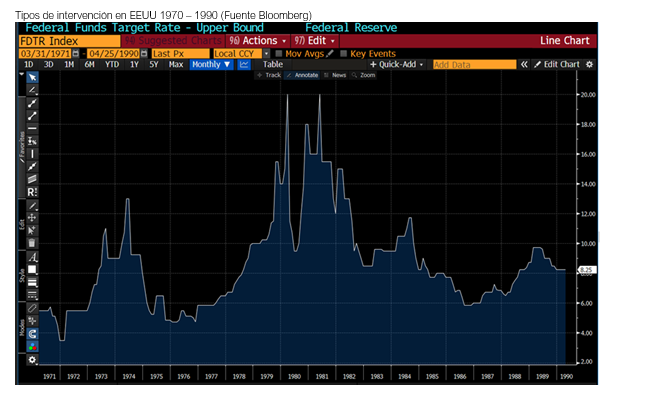Image resolution: width=650 pixels, height=398 pixels.
Task: Expand the Actions menu dropdown
Action: 257,41
